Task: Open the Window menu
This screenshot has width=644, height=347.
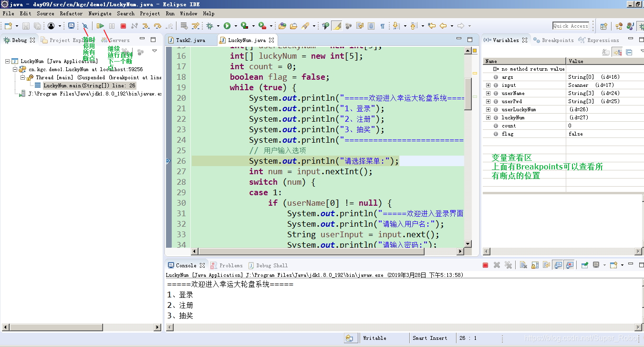Action: coord(189,13)
